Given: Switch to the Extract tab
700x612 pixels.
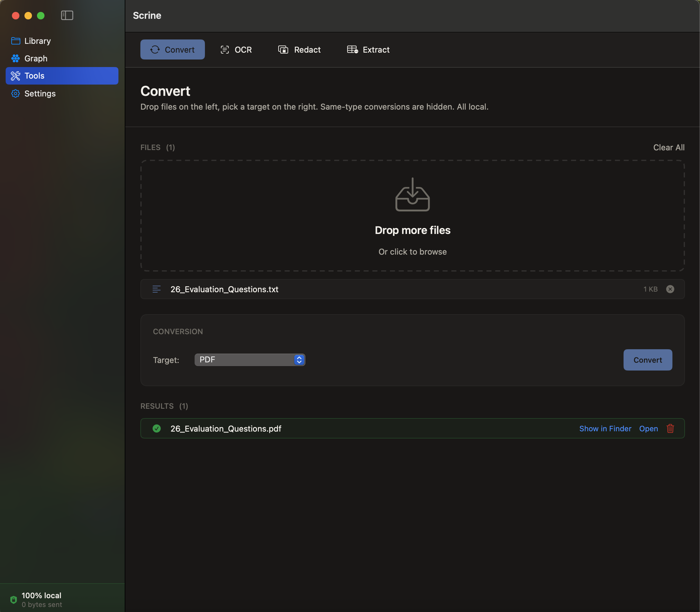Looking at the screenshot, I should (368, 49).
